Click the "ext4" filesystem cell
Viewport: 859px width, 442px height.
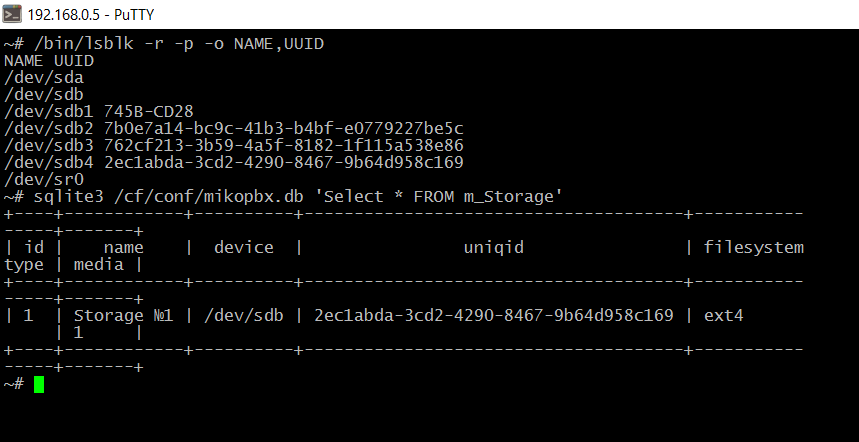click(724, 316)
